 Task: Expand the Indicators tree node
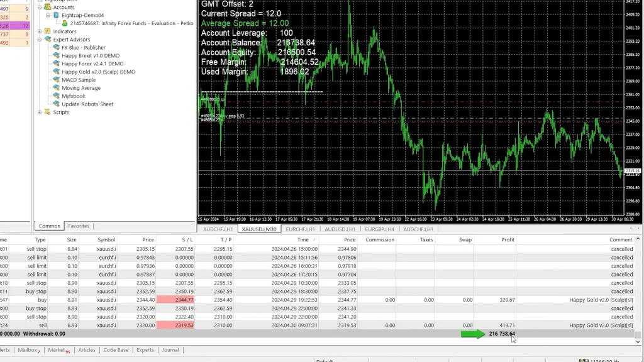[x=40, y=31]
